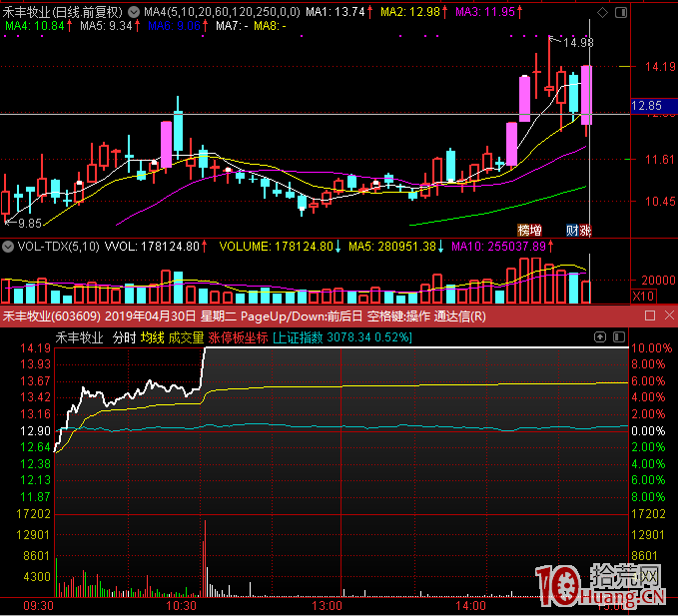Select the 涨停板坐标 option
Viewport: 678px width, 616px height.
click(238, 337)
